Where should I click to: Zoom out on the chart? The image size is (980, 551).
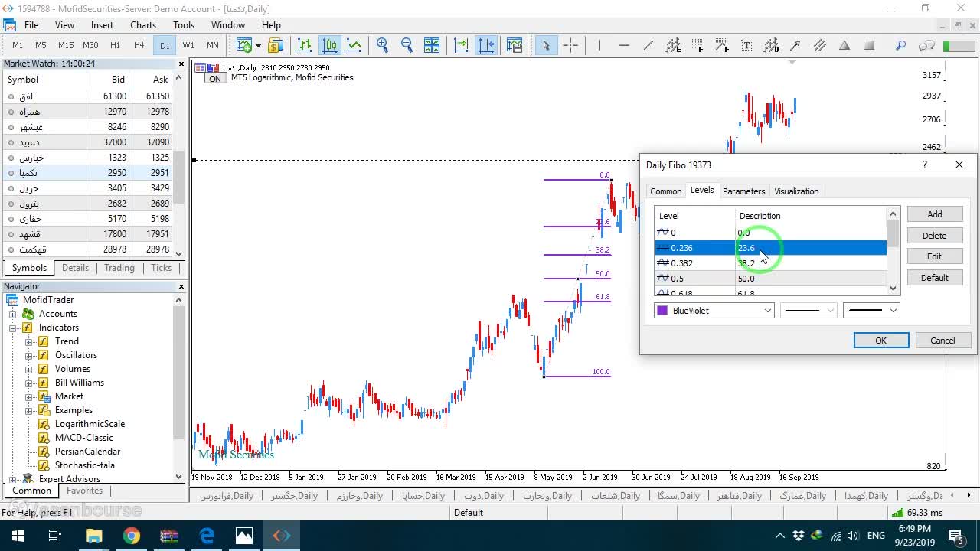tap(407, 45)
